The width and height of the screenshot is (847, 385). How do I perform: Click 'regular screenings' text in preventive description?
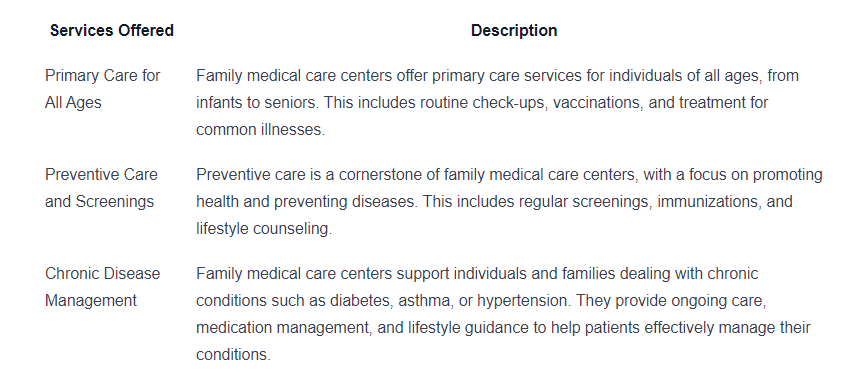(x=586, y=201)
